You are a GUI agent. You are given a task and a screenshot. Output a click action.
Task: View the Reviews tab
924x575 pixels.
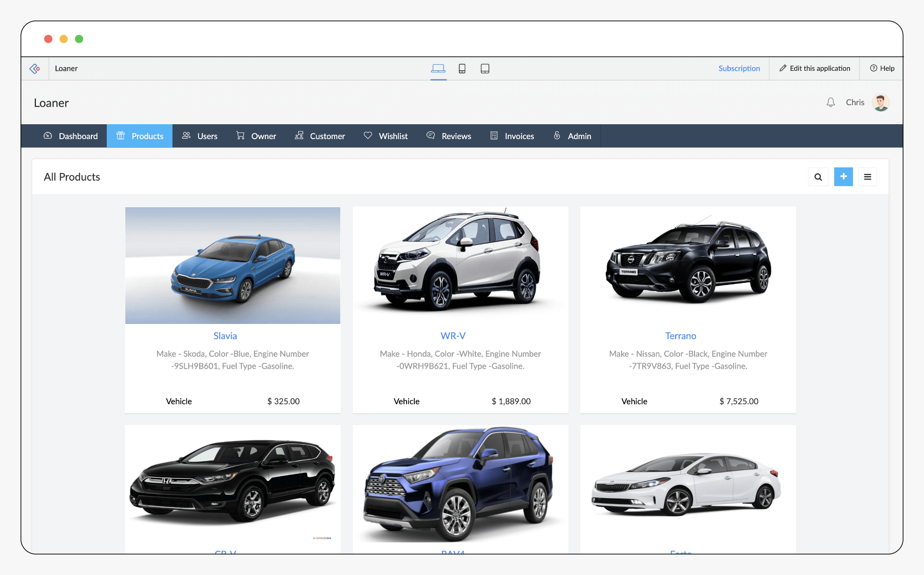[x=449, y=136]
